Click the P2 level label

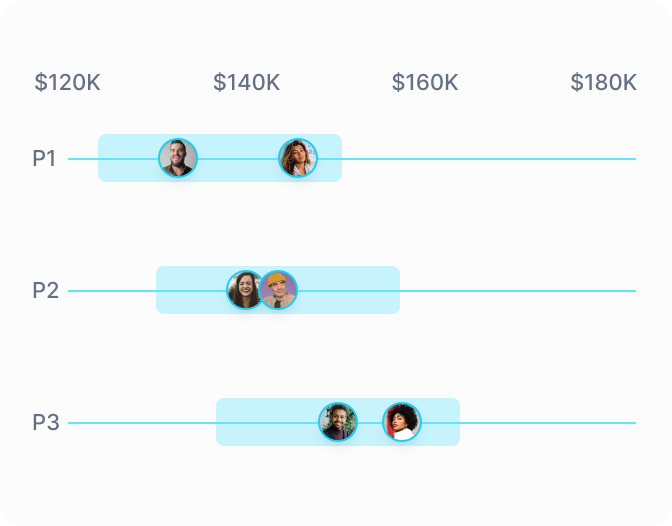[x=46, y=290]
